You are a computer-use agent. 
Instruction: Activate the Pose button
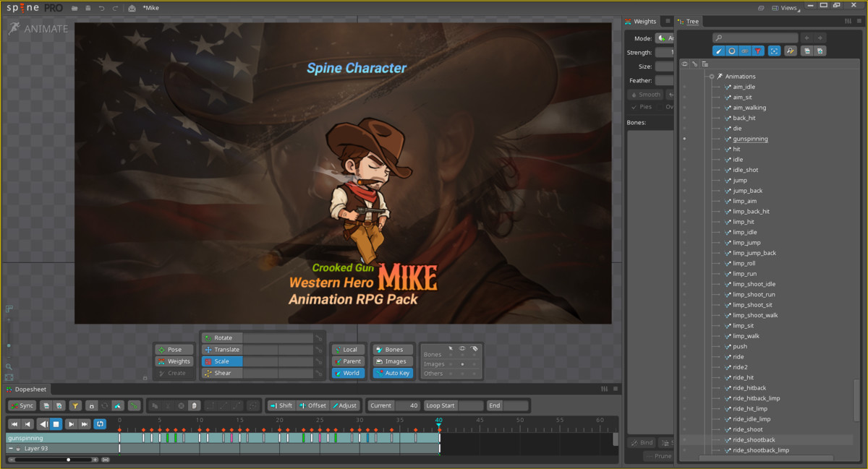tap(174, 349)
